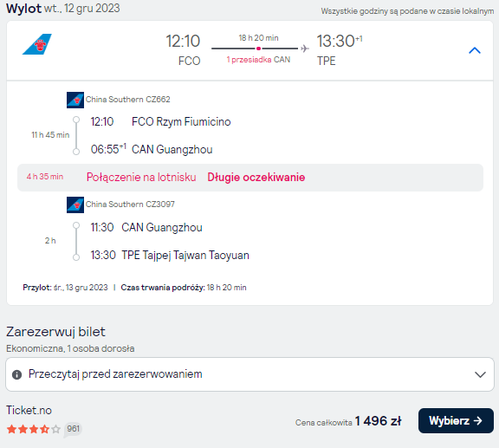The width and height of the screenshot is (499, 448).
Task: Click the CZ662 airline logo icon
Action: pos(75,100)
